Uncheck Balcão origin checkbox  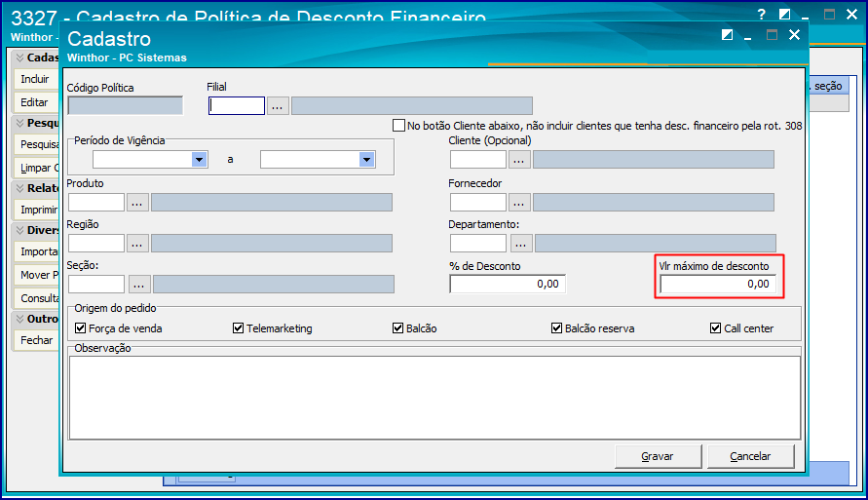point(397,328)
